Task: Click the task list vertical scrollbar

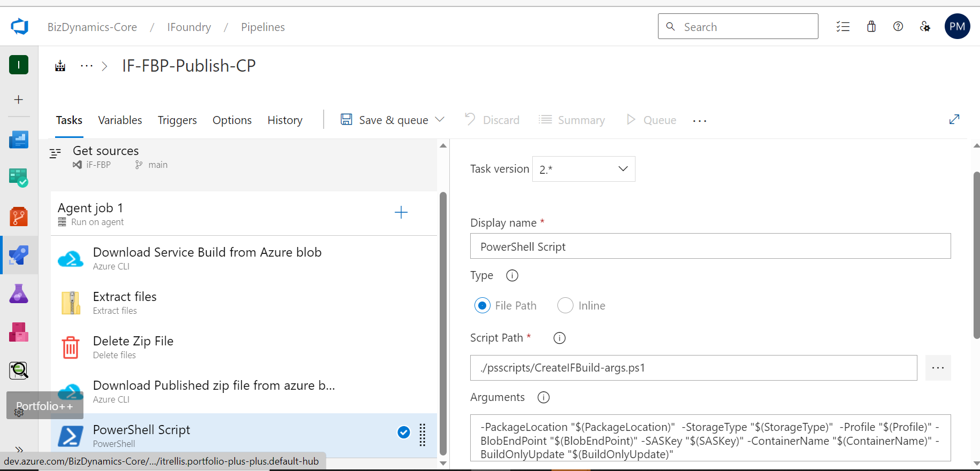Action: coord(443,323)
